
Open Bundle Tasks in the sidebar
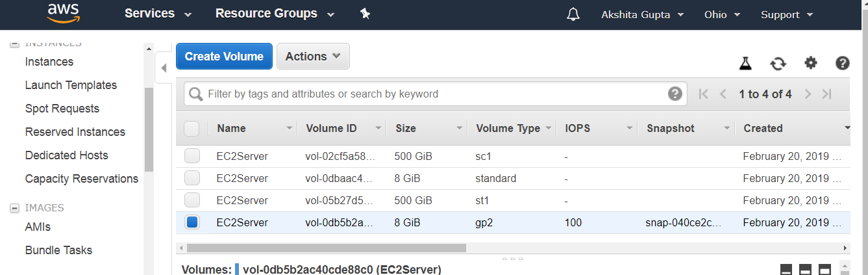[x=58, y=250]
